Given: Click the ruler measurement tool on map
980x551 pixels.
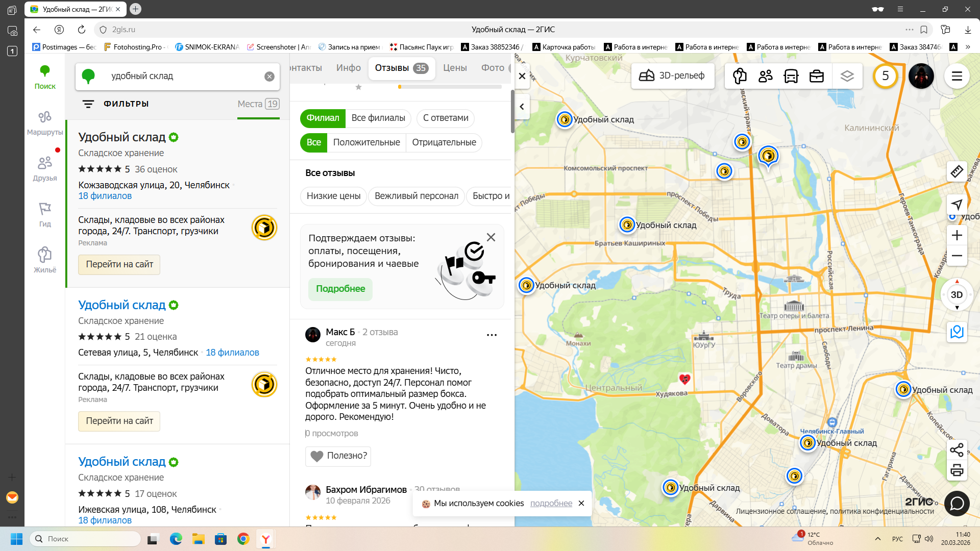Looking at the screenshot, I should coord(957,171).
